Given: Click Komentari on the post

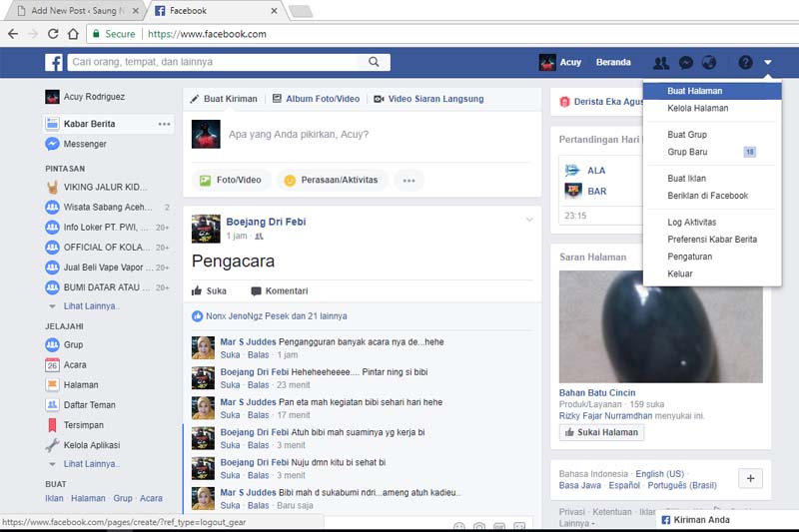Looking at the screenshot, I should [x=280, y=291].
